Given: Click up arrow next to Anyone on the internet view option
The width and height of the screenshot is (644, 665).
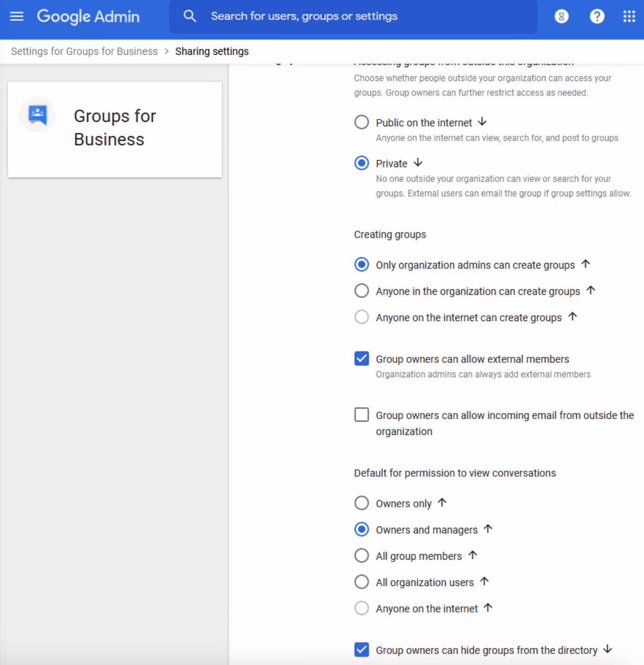Looking at the screenshot, I should point(488,607).
